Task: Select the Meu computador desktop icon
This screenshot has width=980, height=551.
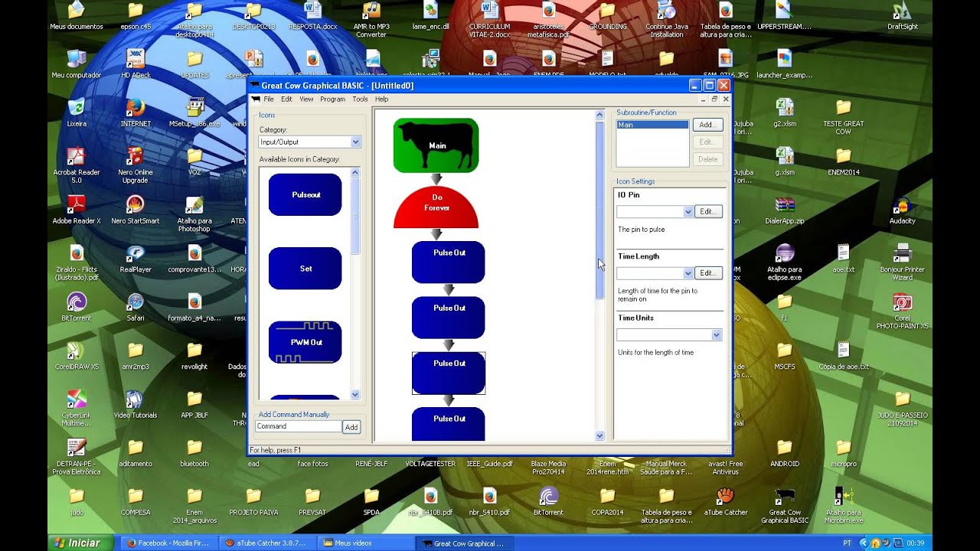Action: 77,64
